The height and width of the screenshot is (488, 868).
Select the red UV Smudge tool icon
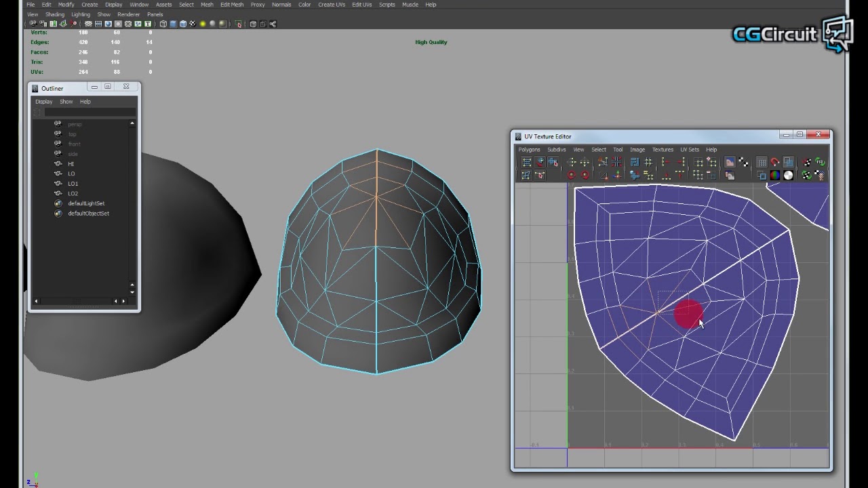click(x=540, y=162)
